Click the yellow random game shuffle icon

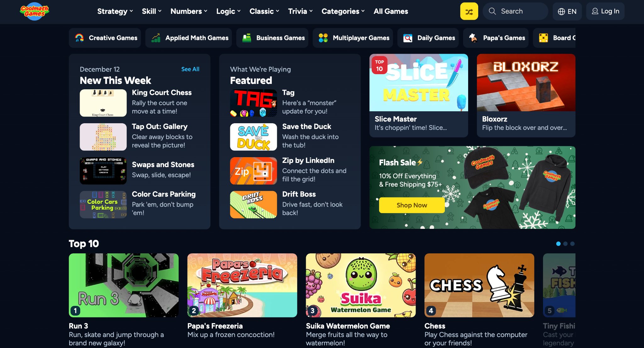point(469,11)
